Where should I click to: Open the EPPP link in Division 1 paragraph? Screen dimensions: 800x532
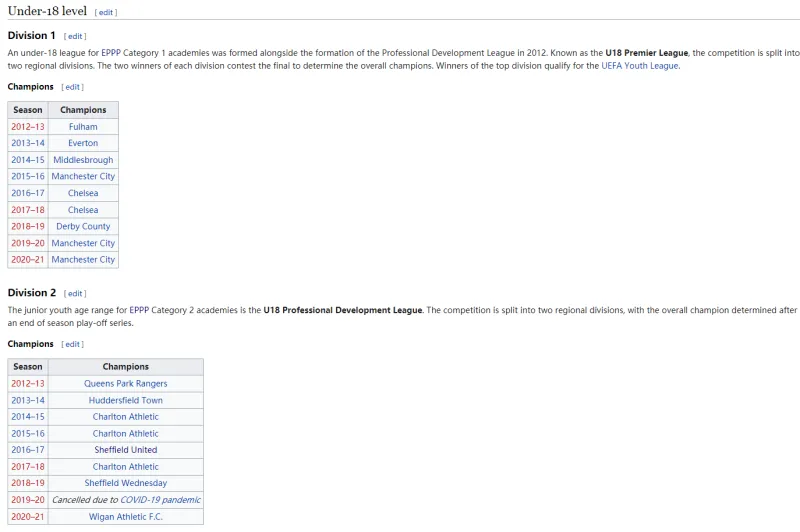(x=111, y=53)
